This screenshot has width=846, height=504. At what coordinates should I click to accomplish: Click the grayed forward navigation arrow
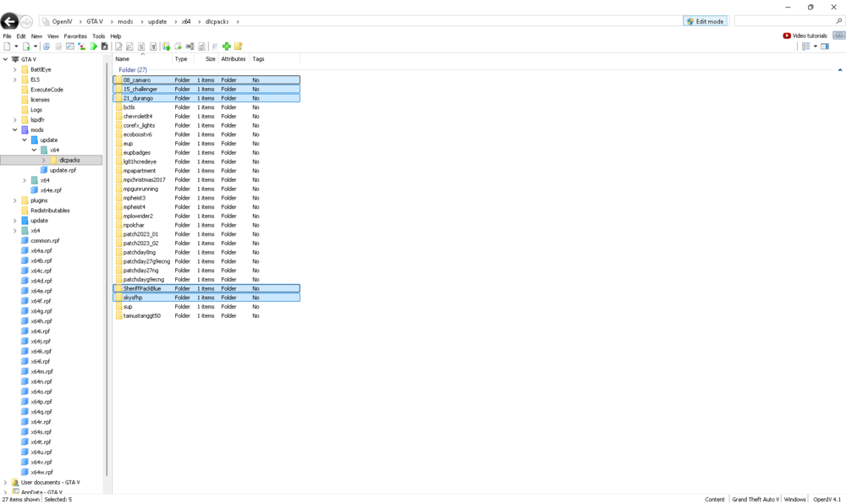[26, 21]
